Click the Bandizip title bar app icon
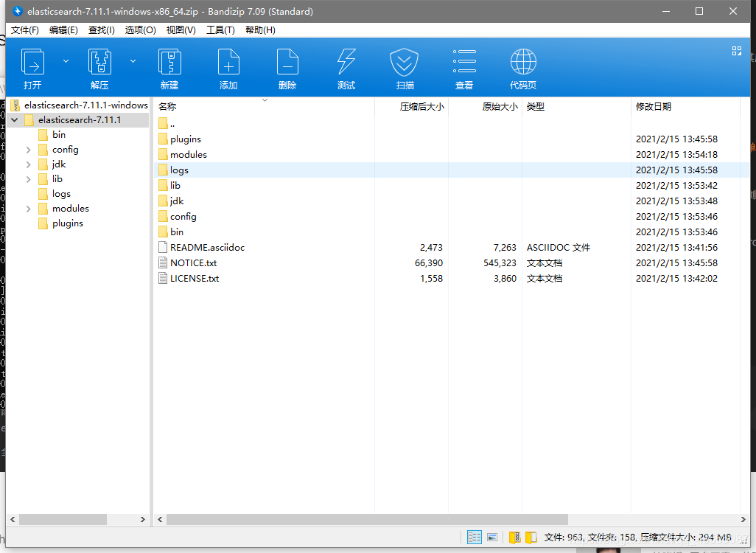The width and height of the screenshot is (756, 553). 18,11
